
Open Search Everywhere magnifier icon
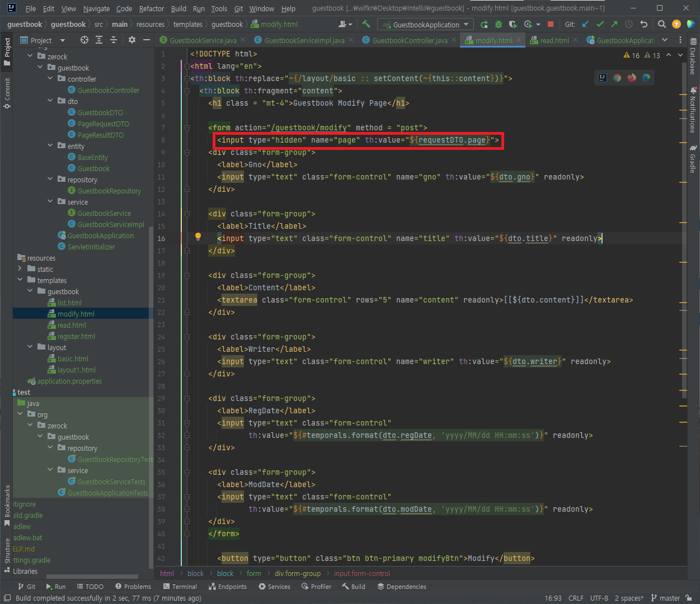coord(662,24)
